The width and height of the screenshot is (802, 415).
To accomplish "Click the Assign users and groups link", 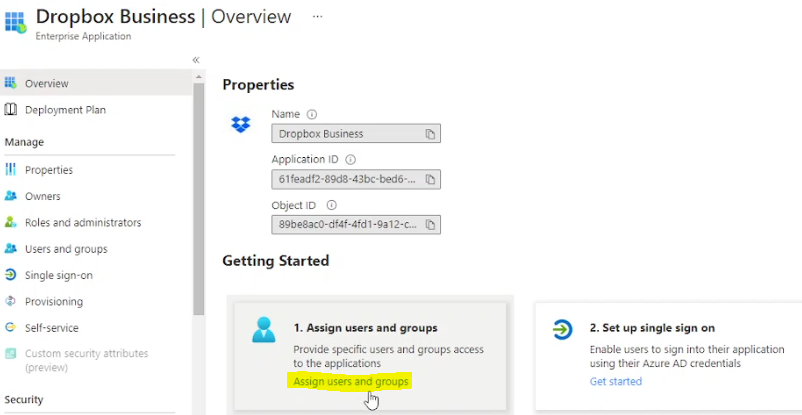I will click(351, 382).
